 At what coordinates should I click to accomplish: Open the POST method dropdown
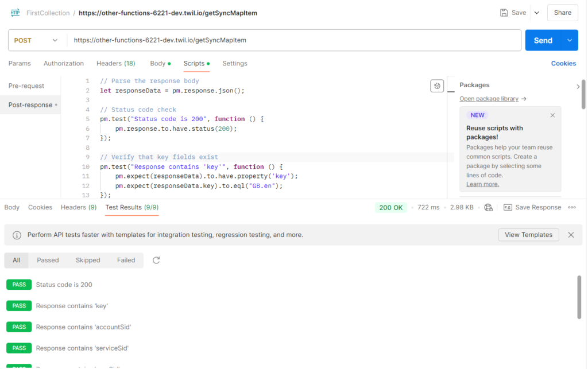[x=36, y=41]
